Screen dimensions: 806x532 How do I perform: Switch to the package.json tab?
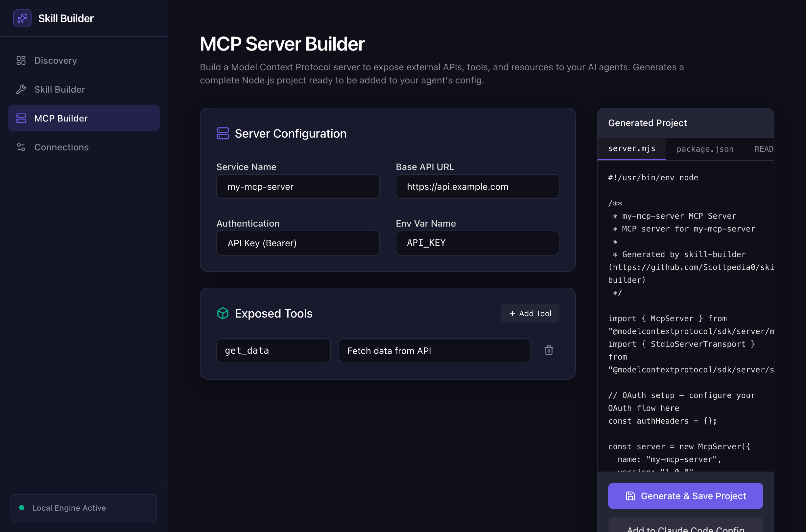coord(705,149)
